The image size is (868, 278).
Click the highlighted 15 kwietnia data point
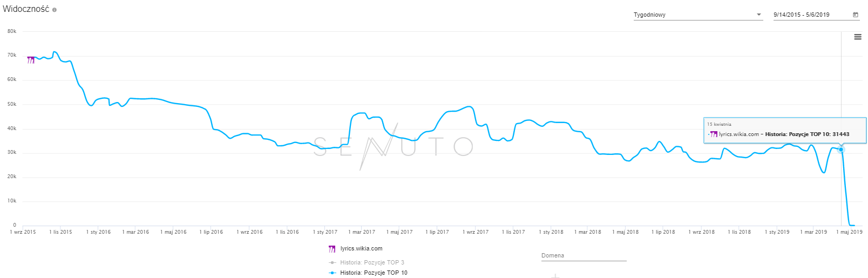click(x=840, y=150)
